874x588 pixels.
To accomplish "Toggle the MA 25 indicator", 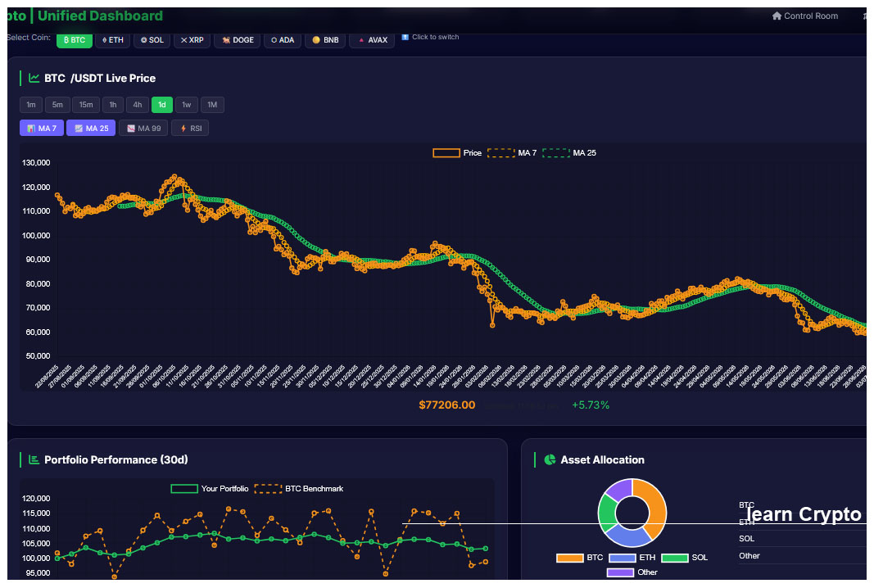I will (91, 129).
